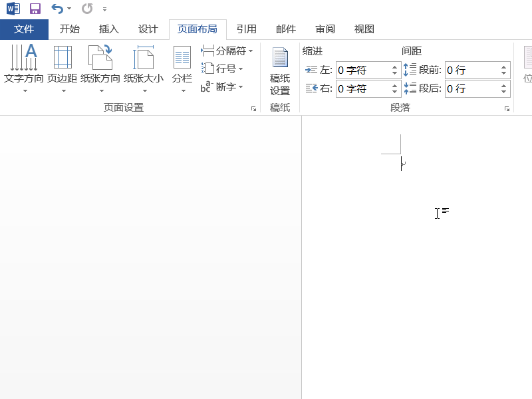The width and height of the screenshot is (532, 399).
Task: Launch the 页面设置 dialog launcher
Action: tap(253, 108)
